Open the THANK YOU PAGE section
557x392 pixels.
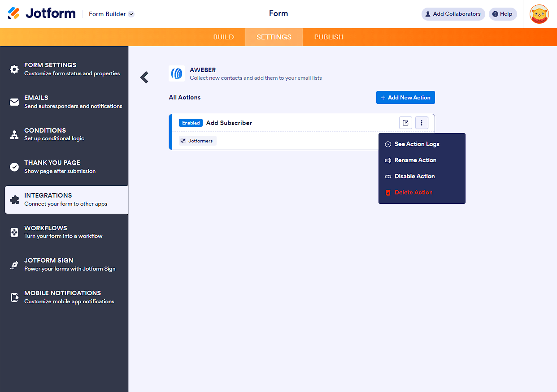tap(64, 167)
